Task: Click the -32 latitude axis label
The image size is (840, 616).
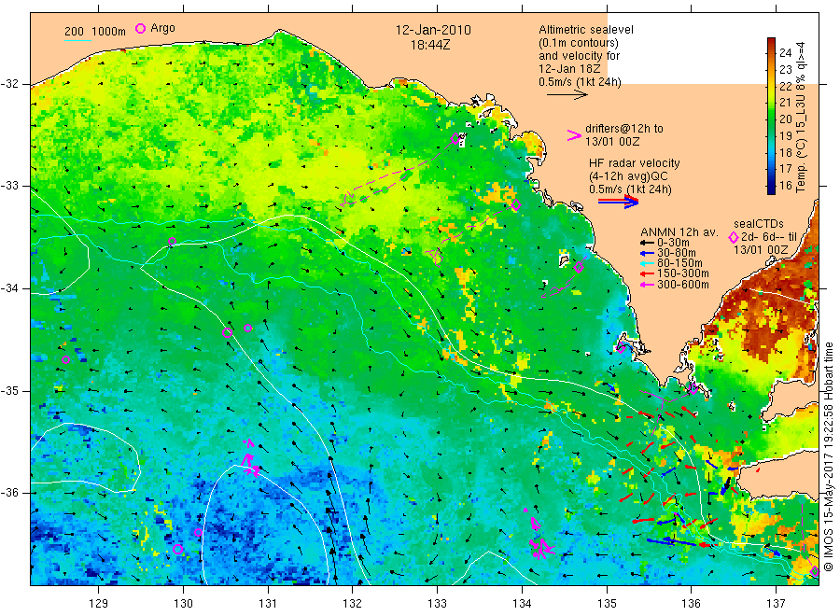Action: [x=9, y=84]
